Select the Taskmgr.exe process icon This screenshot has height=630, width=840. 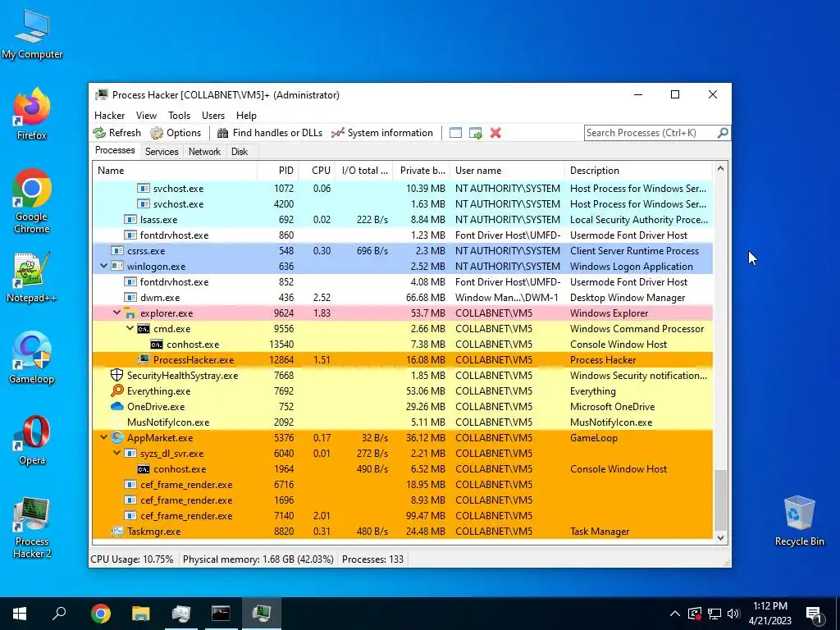[x=116, y=532]
